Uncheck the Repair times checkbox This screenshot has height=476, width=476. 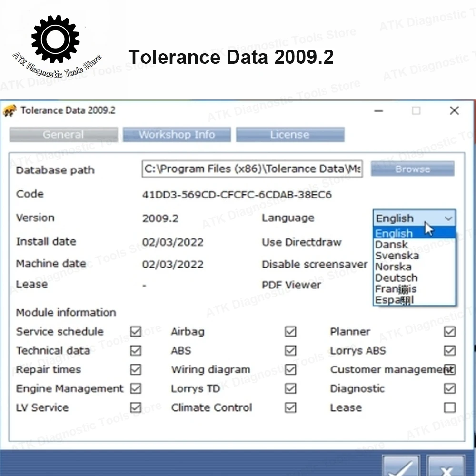point(136,369)
